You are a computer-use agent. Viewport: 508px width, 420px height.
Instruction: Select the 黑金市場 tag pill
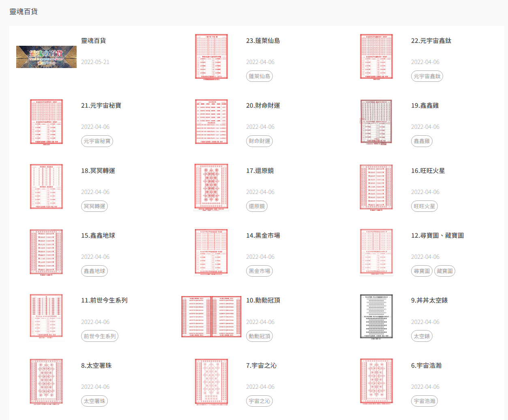(259, 271)
